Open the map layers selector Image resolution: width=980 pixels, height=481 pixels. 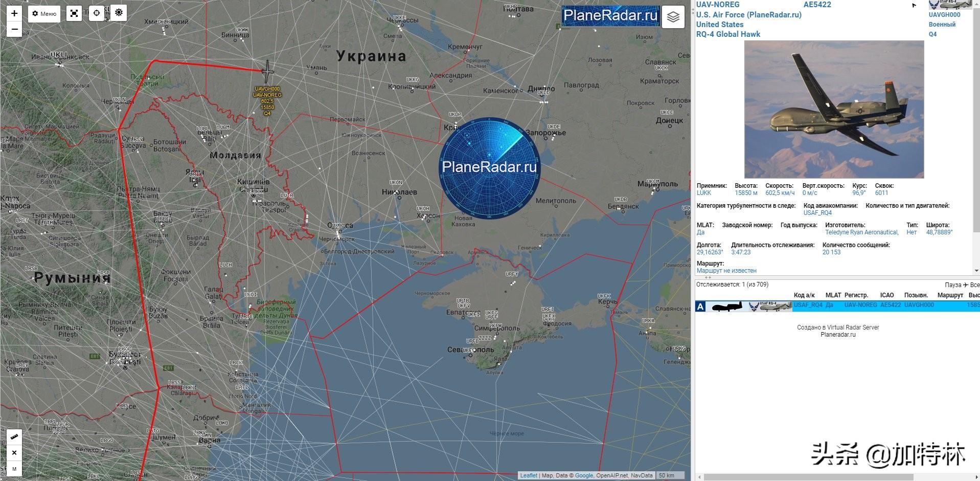(673, 17)
